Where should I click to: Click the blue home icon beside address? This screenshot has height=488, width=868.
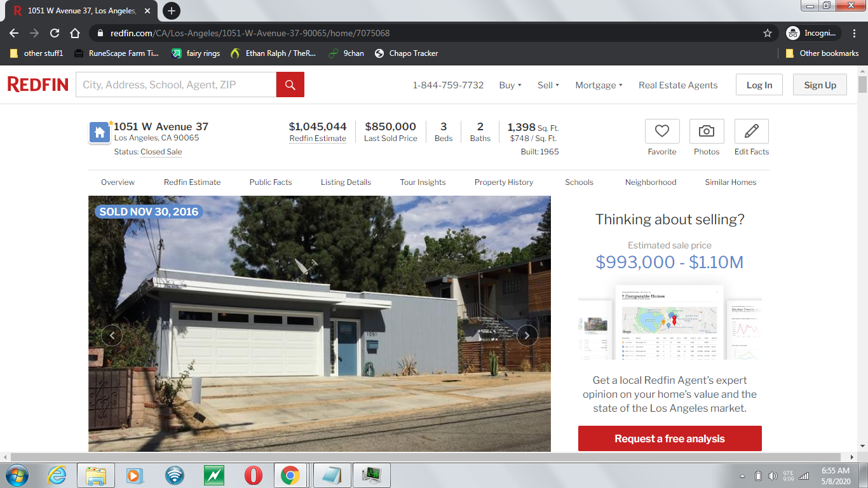coord(100,133)
